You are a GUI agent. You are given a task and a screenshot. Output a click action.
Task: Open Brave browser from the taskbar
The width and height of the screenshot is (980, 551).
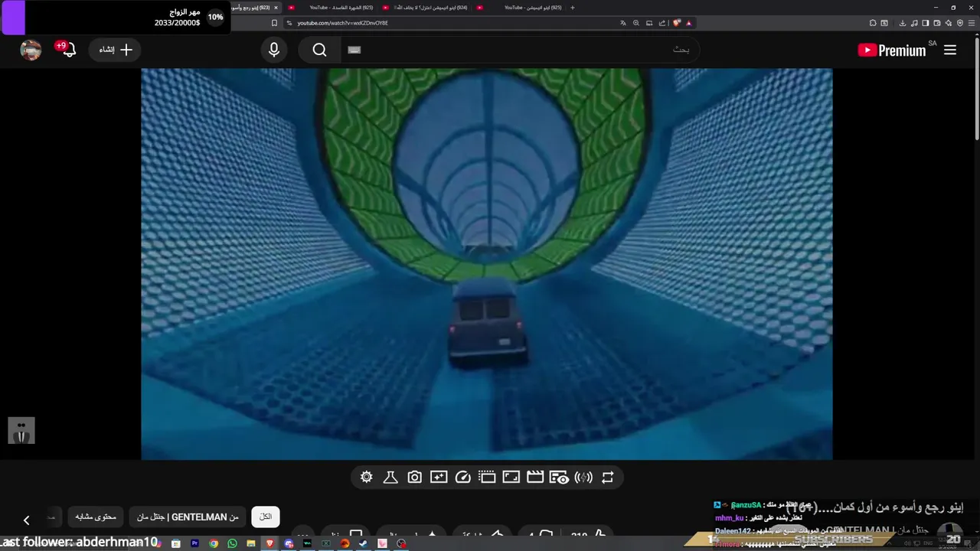coord(269,543)
